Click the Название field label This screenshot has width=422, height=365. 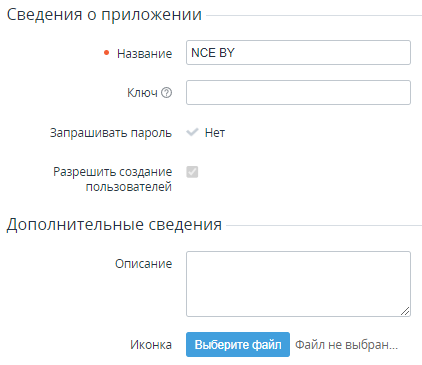point(144,53)
